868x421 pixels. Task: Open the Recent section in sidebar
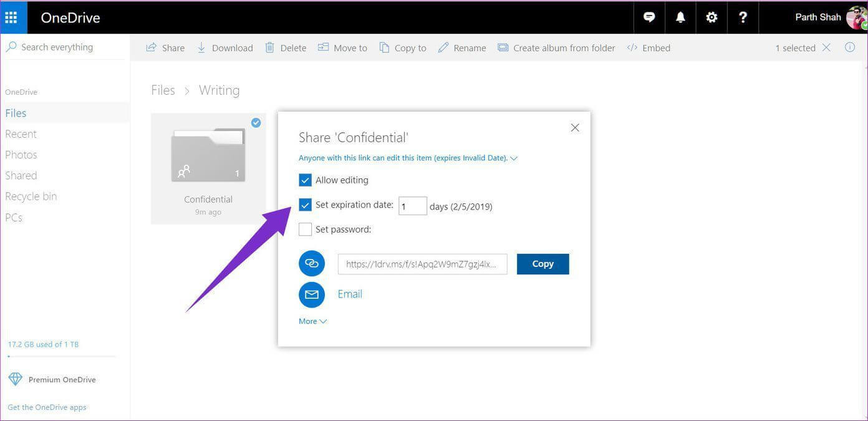[21, 134]
